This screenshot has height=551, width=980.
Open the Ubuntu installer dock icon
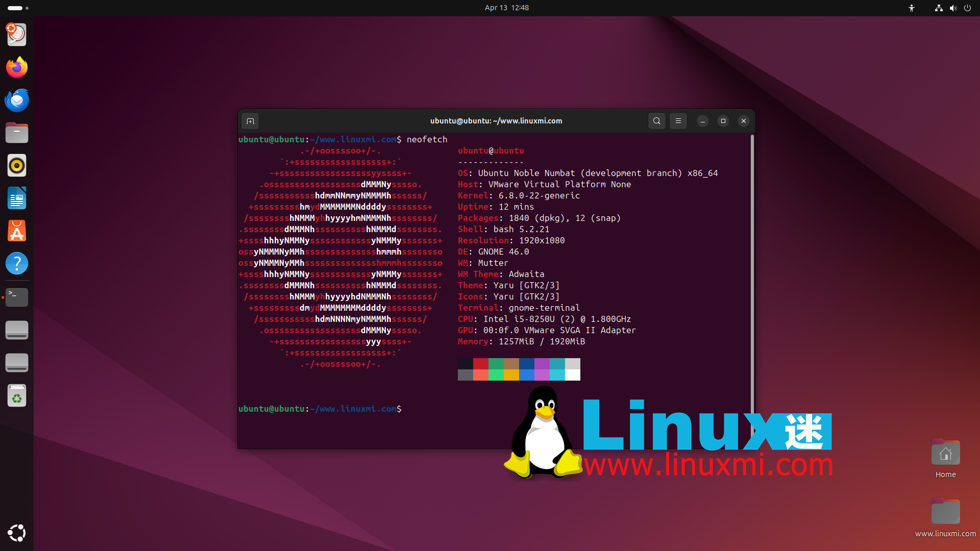16,35
